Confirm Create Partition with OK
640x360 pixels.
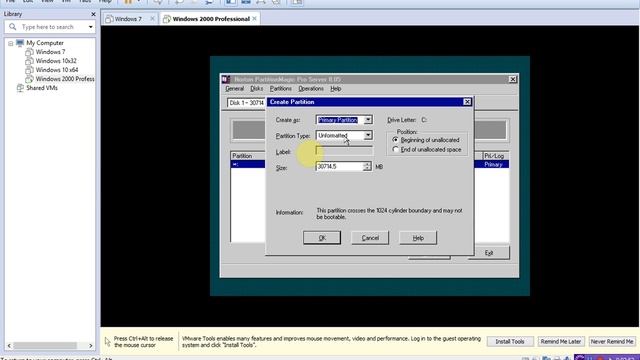click(322, 238)
